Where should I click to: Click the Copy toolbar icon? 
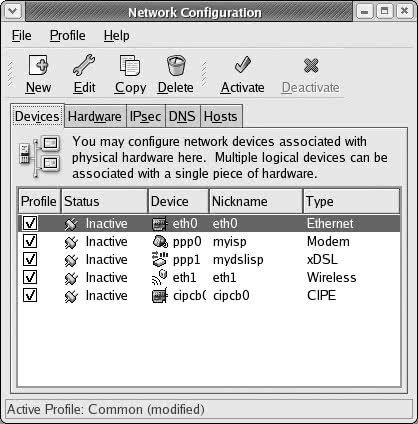(130, 65)
